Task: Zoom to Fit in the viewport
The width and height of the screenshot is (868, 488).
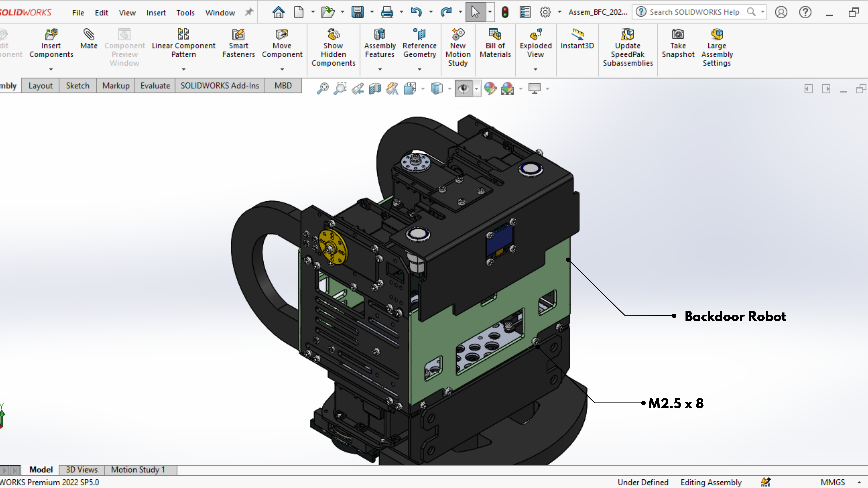Action: click(x=322, y=89)
